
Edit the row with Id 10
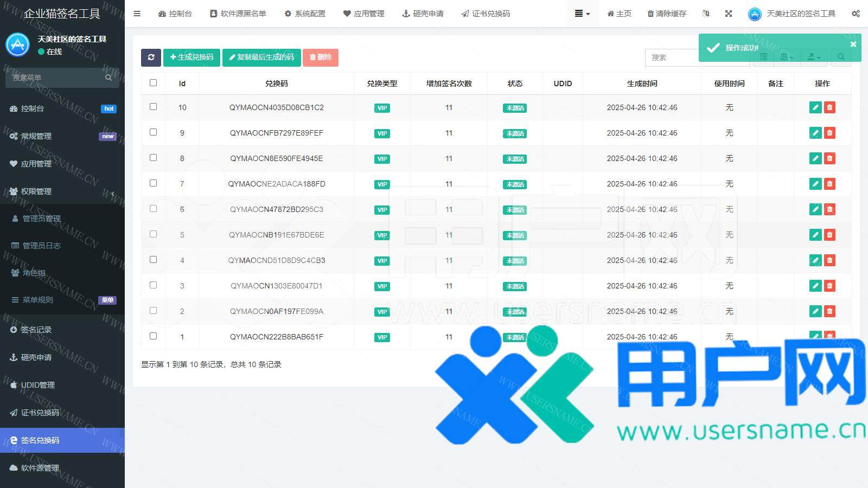click(x=815, y=107)
